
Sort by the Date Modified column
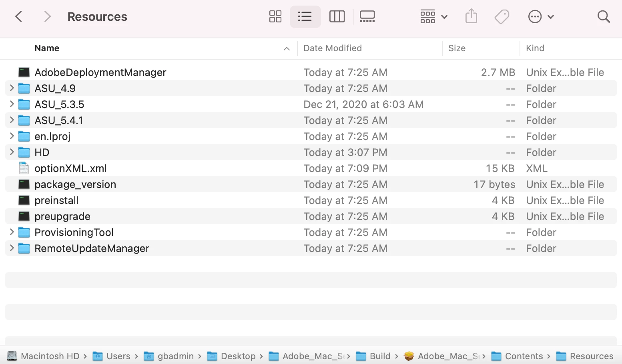tap(332, 48)
